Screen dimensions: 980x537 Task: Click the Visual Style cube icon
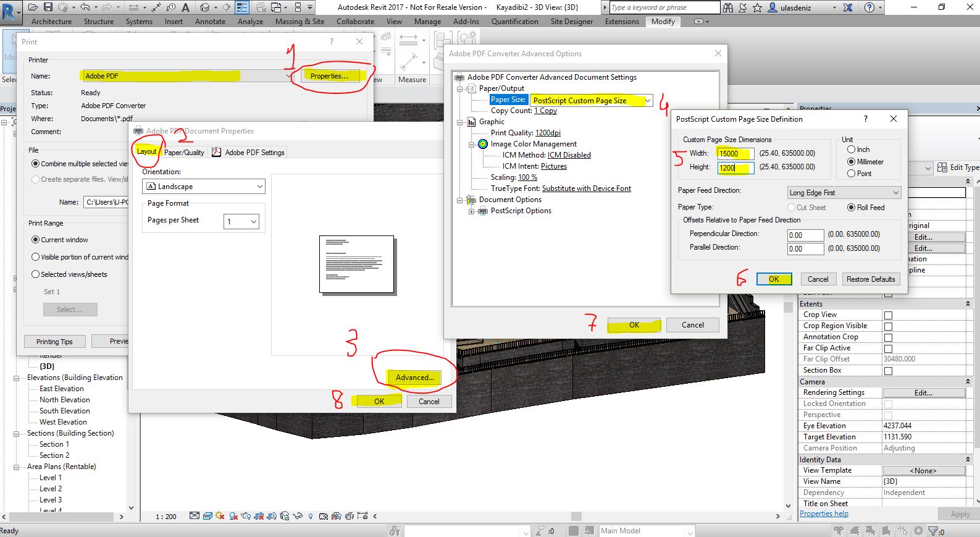coord(207,516)
